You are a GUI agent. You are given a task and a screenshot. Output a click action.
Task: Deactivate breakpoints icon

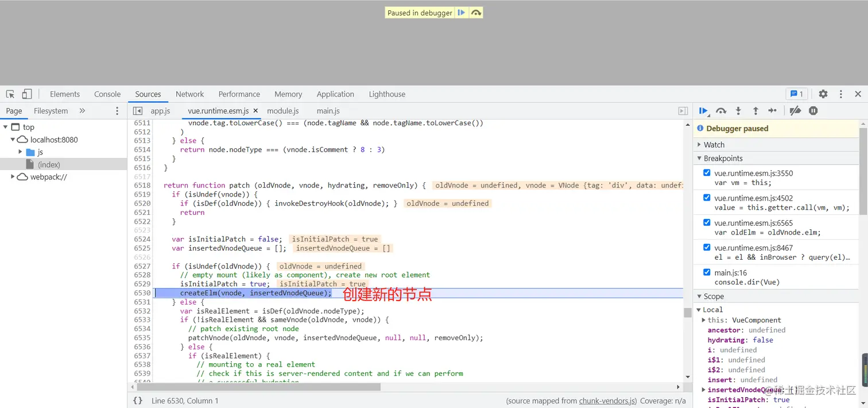click(795, 111)
